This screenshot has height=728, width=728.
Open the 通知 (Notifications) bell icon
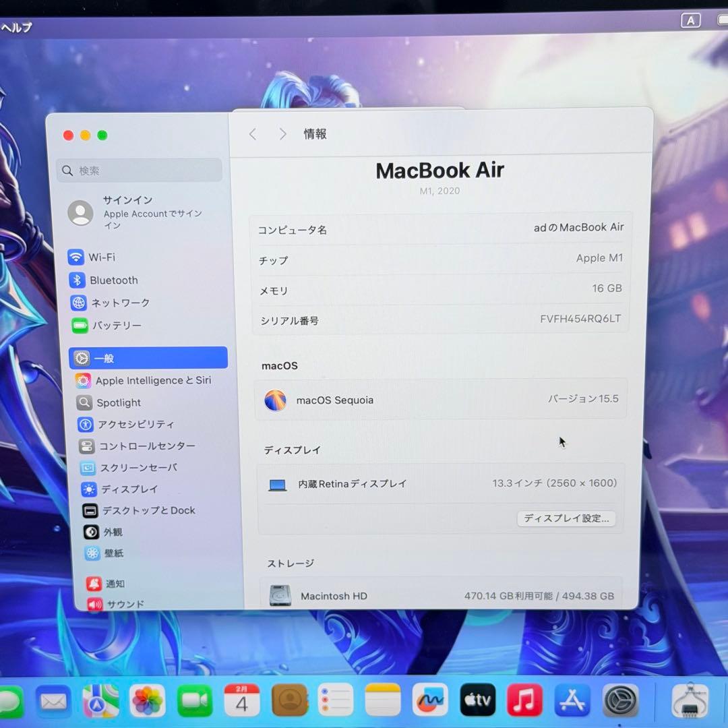click(92, 583)
